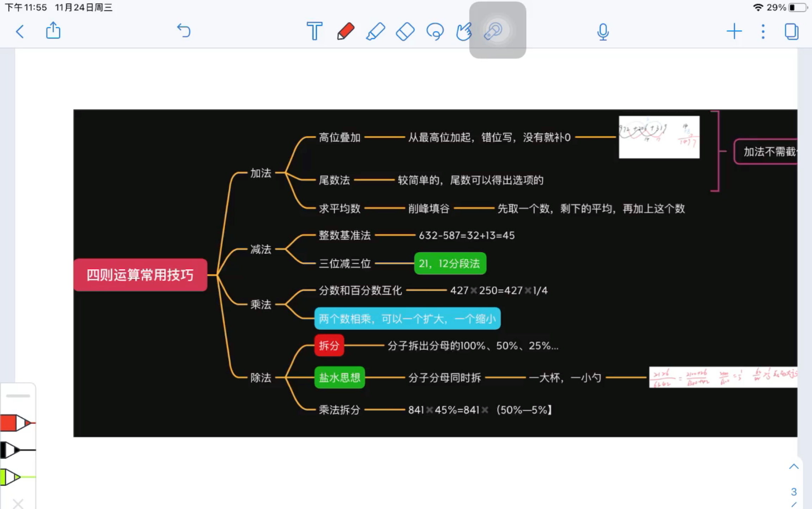Grab the pen palette handle bar
Image resolution: width=812 pixels, height=509 pixels.
tap(18, 396)
